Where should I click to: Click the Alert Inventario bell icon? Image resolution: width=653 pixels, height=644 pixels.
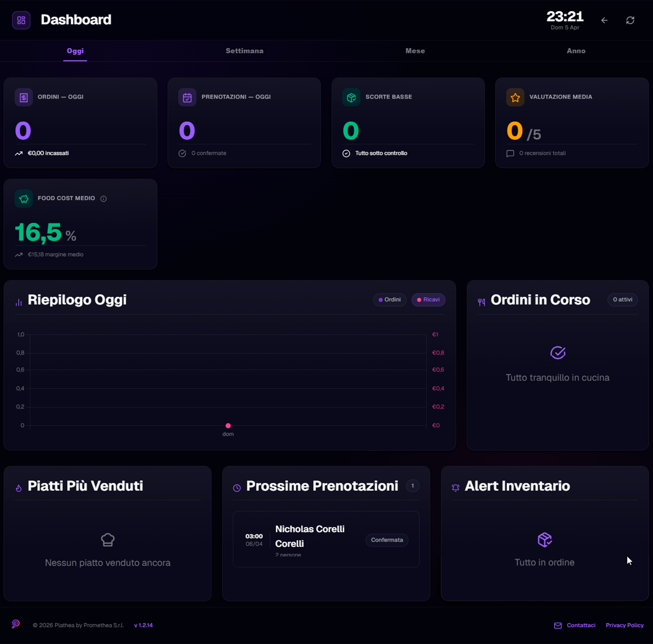pos(455,487)
